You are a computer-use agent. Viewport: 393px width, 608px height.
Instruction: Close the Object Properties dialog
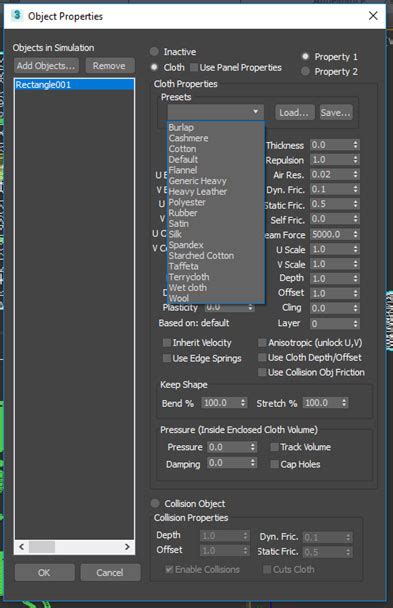pyautogui.click(x=373, y=16)
